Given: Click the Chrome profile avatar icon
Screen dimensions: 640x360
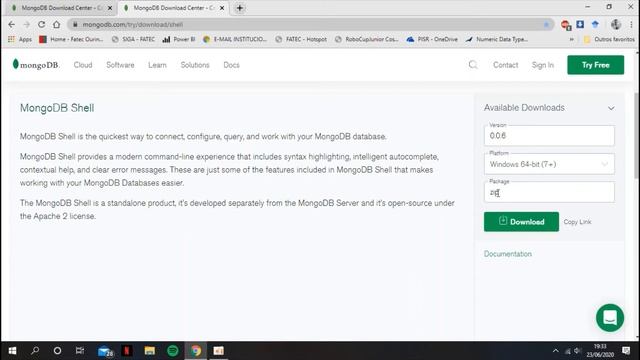Looking at the screenshot, I should tap(616, 24).
